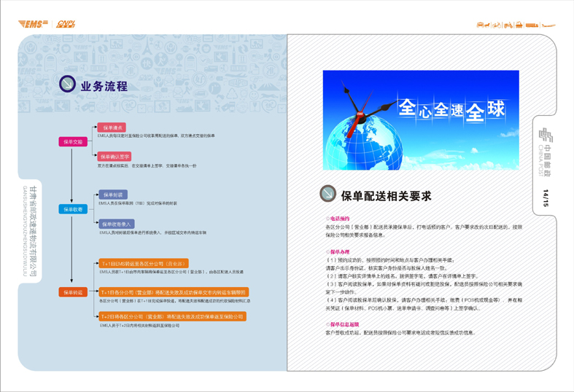Screen dimensions: 574x392
Task: Click the 中国邮政 CHINA POST vertical text
Action: 544,160
